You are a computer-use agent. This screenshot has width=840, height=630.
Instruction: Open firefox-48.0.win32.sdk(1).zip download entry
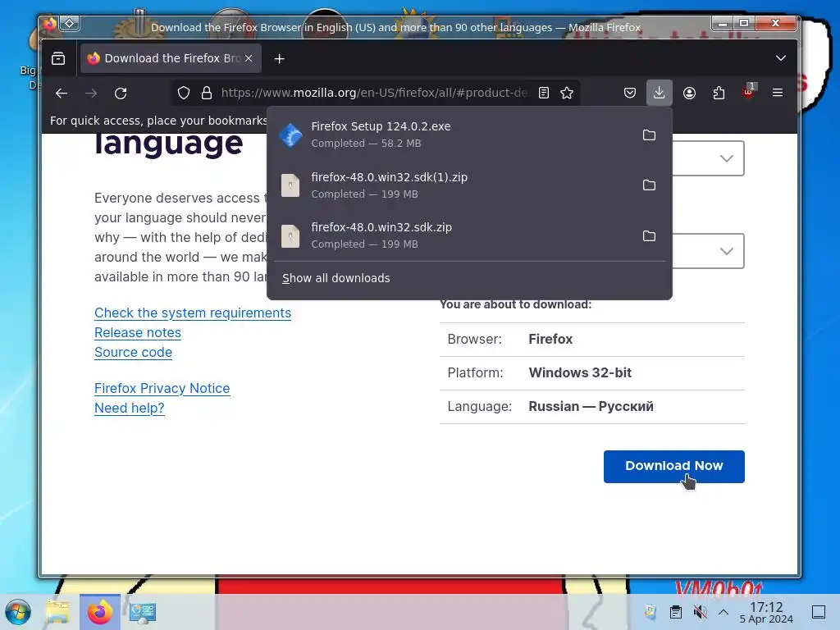455,185
